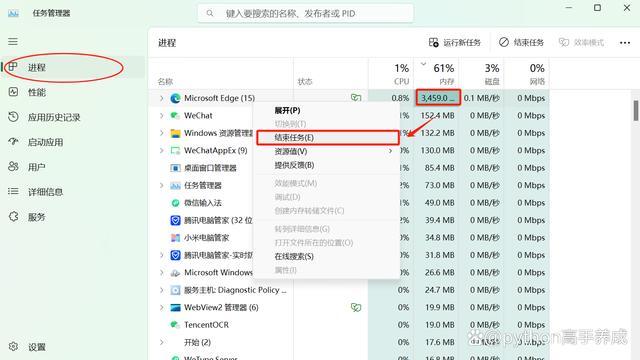Image resolution: width=640 pixels, height=360 pixels.
Task: Open the three-dot more options menu
Action: [625, 43]
